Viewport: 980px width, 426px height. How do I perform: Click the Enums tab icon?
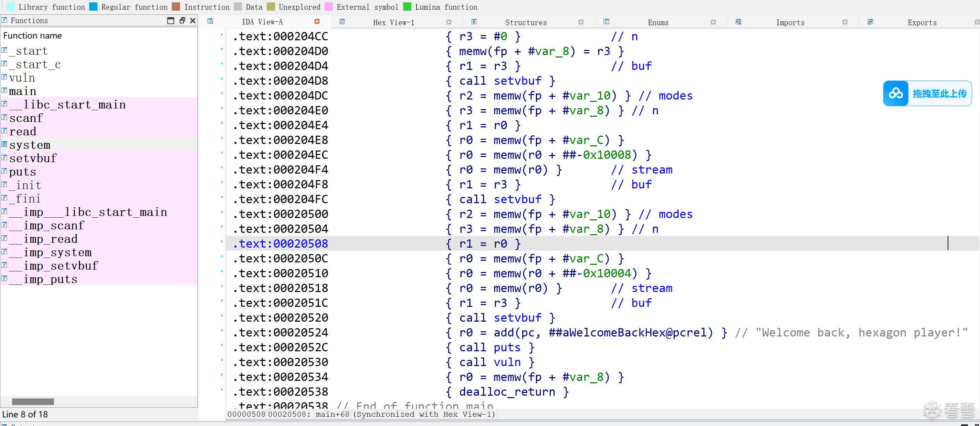pos(606,22)
